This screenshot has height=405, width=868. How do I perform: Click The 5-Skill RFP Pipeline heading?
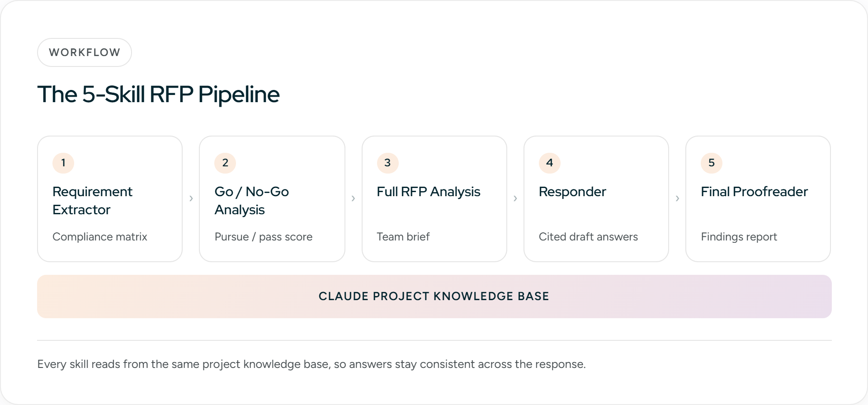(x=158, y=94)
